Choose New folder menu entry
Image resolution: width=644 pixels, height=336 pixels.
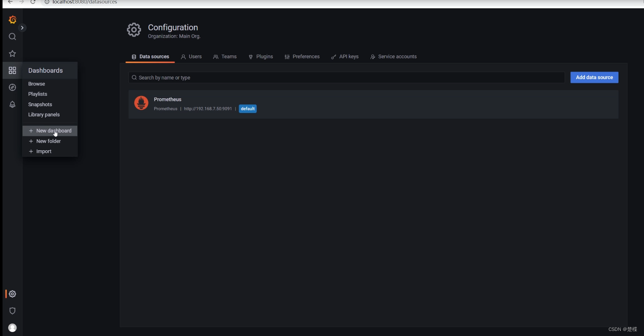(50, 141)
